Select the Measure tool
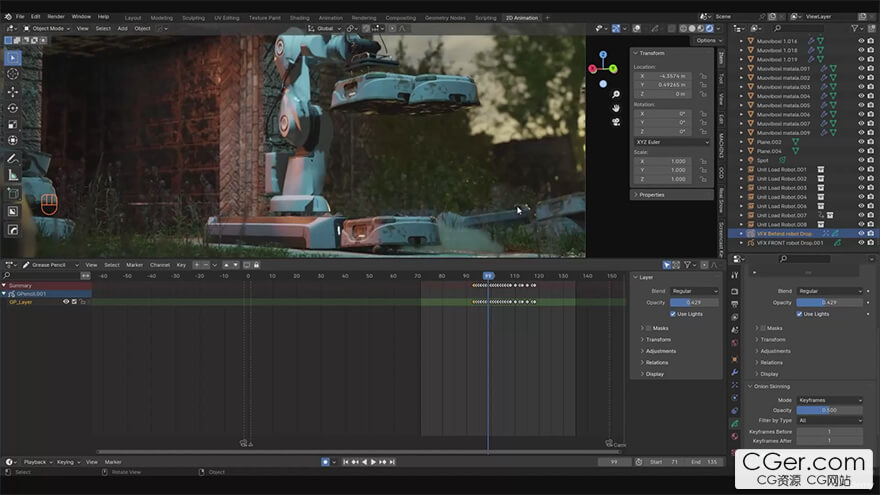This screenshot has width=880, height=495. coord(12,176)
